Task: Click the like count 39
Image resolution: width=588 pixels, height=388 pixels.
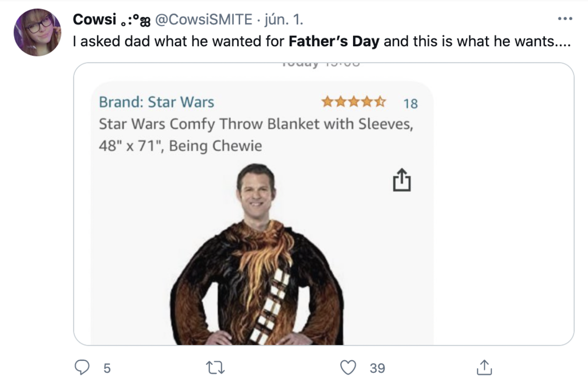Action: tap(377, 368)
